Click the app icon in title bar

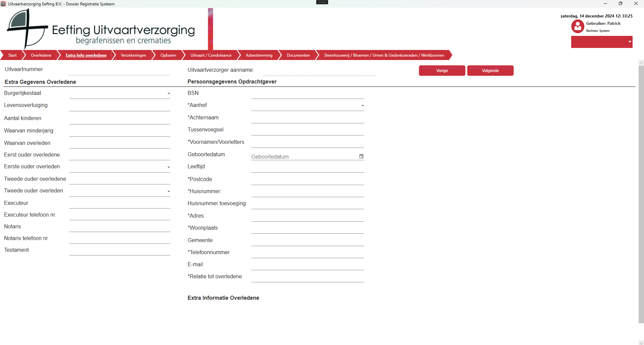pyautogui.click(x=3, y=4)
